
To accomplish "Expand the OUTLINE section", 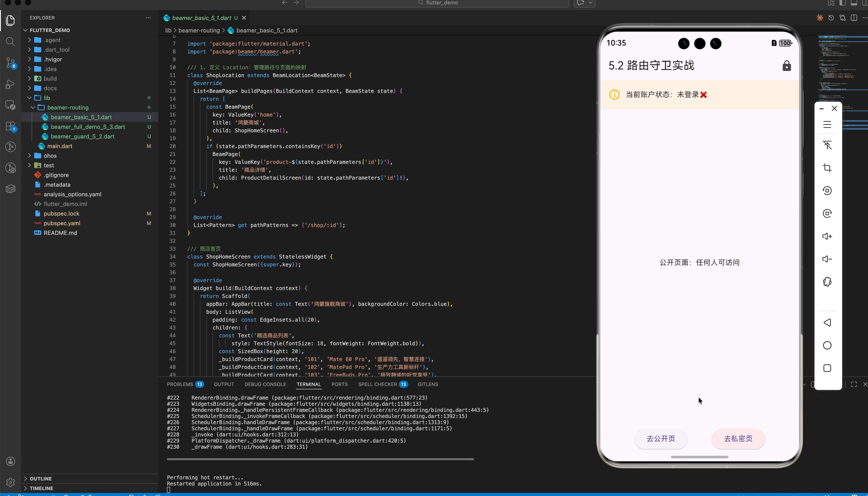I will (41, 478).
